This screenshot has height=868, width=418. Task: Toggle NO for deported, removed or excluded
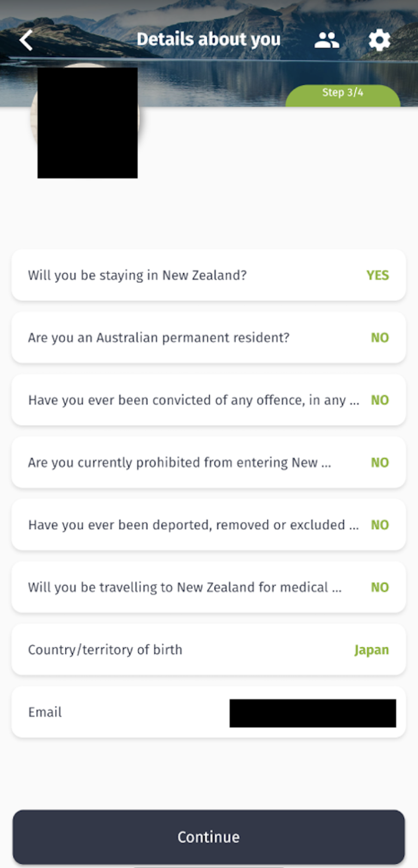tap(379, 525)
